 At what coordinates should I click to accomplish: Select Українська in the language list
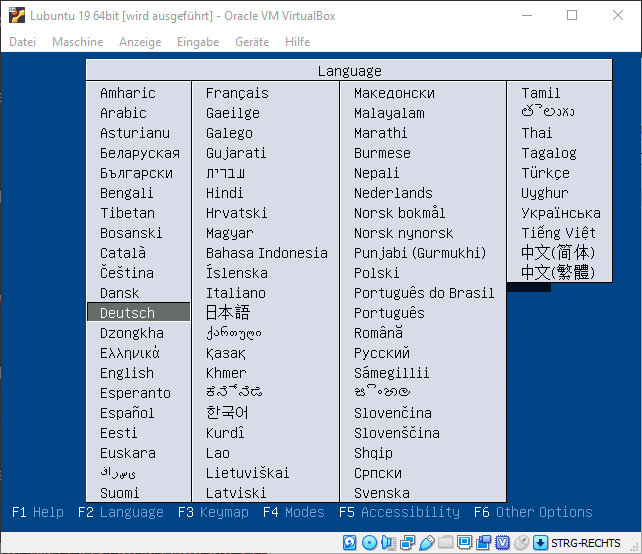(x=561, y=213)
